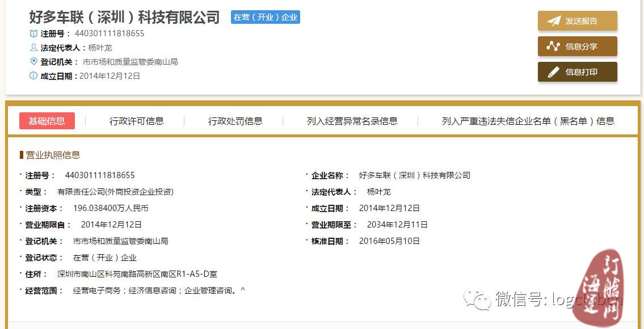Select 注册号 value in the 营业执照信息 section
Screen dimensions: 644x329
100,175
